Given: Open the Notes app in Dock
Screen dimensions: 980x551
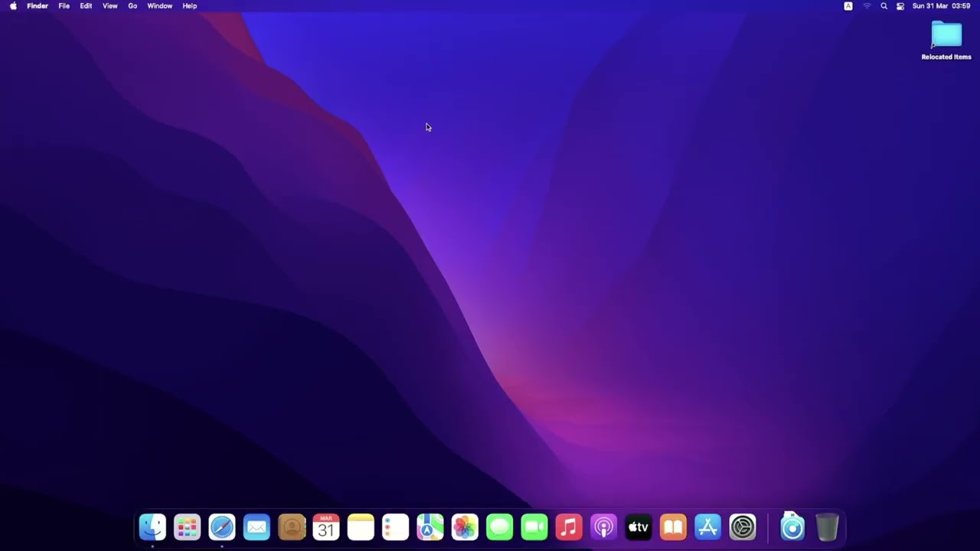Looking at the screenshot, I should (x=361, y=527).
